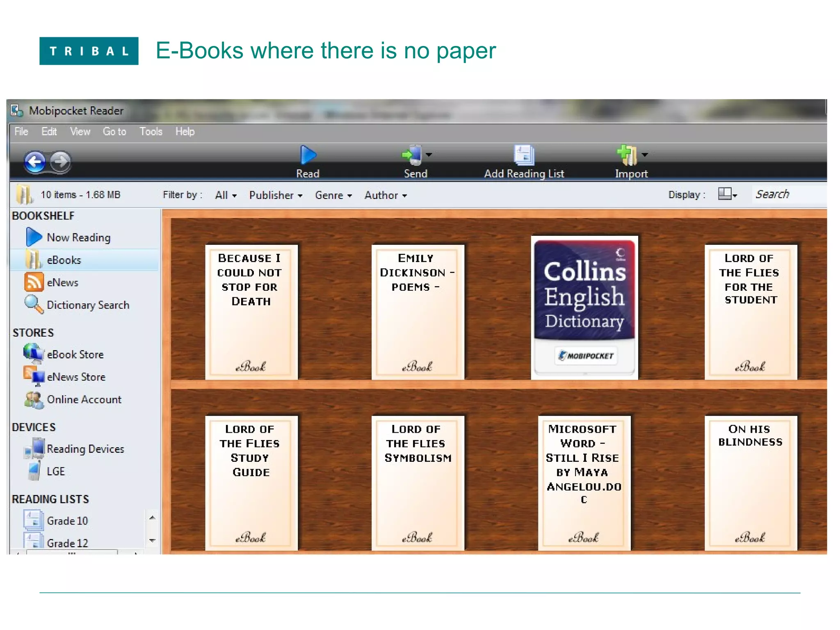Click the Import icon
The width and height of the screenshot is (840, 630).
pyautogui.click(x=627, y=155)
